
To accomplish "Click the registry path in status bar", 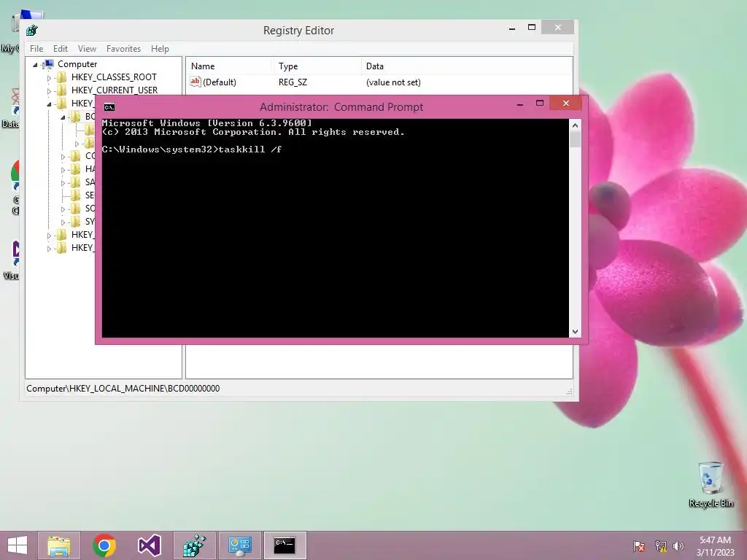I will point(123,389).
